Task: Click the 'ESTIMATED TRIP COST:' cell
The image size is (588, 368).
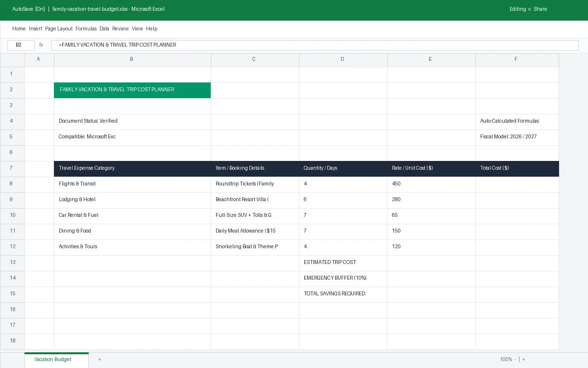Action: point(343,263)
